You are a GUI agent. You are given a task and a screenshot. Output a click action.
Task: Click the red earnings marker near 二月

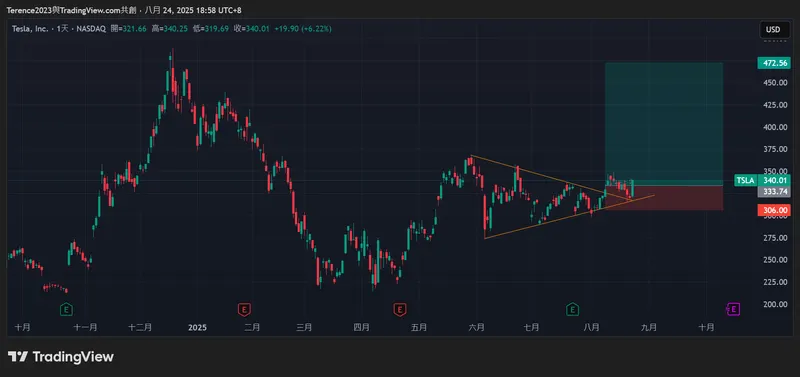(x=244, y=309)
